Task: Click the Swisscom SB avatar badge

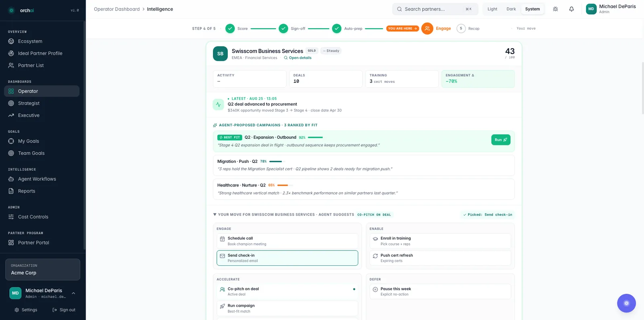Action: pos(220,54)
